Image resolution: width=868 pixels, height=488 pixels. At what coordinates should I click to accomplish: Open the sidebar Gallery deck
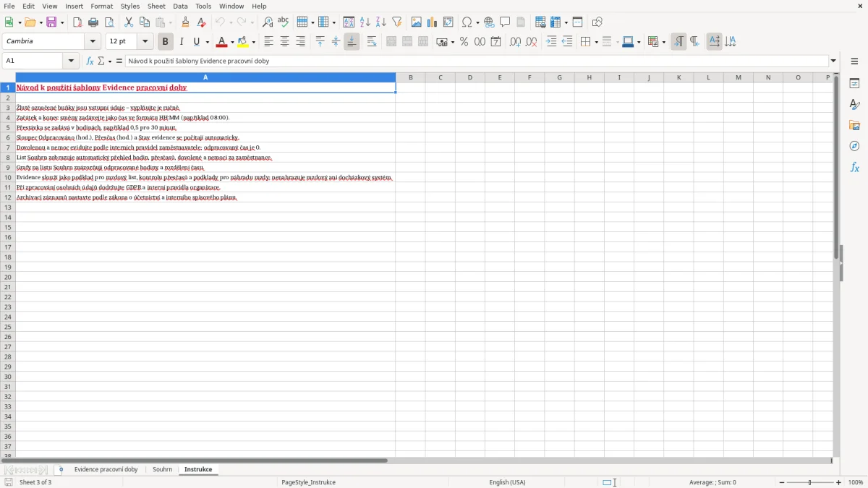(x=854, y=126)
